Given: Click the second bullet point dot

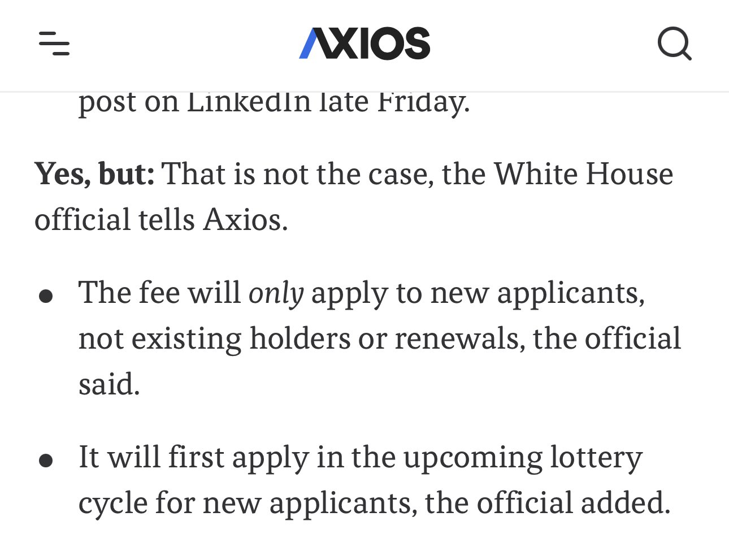Looking at the screenshot, I should 46,461.
